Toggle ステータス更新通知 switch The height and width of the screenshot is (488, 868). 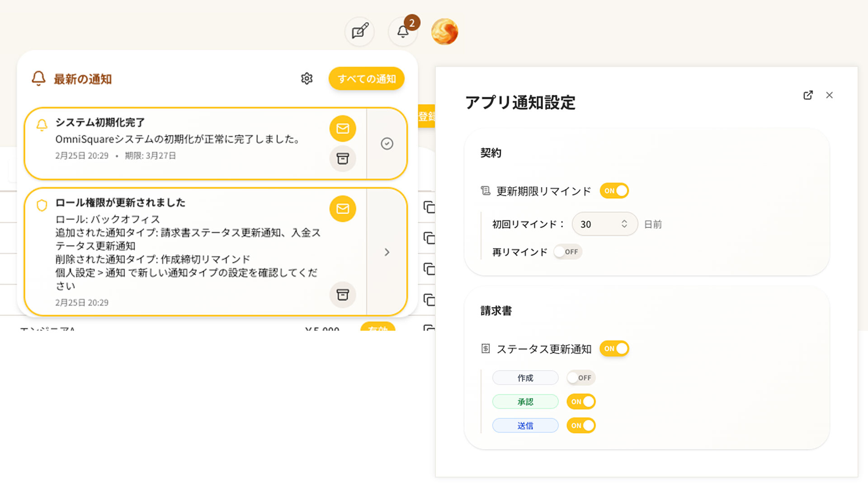(614, 348)
